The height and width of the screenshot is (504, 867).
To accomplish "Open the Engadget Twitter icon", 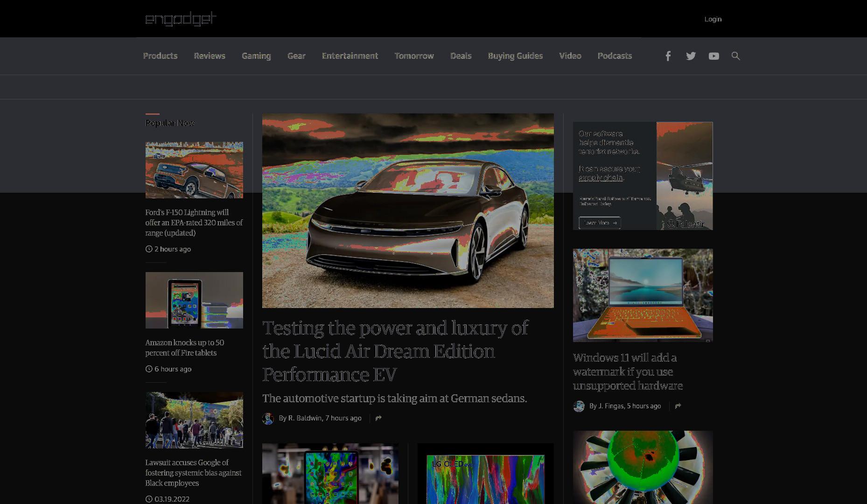I will 691,56.
